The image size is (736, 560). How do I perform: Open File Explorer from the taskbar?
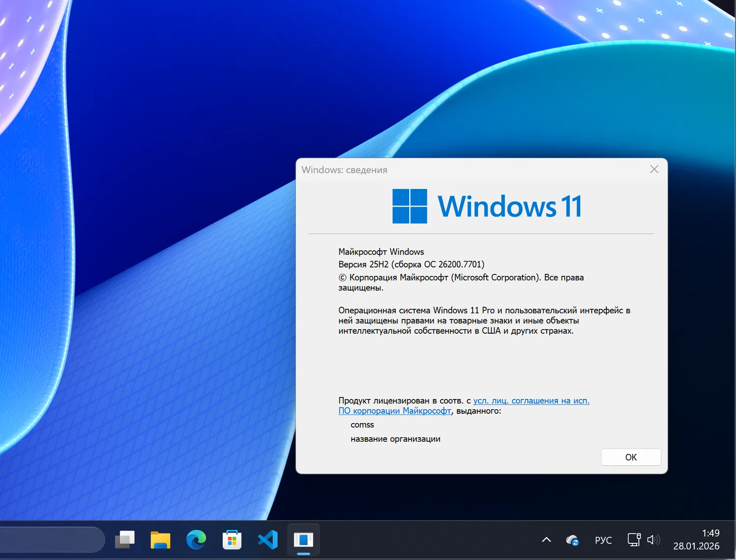160,539
